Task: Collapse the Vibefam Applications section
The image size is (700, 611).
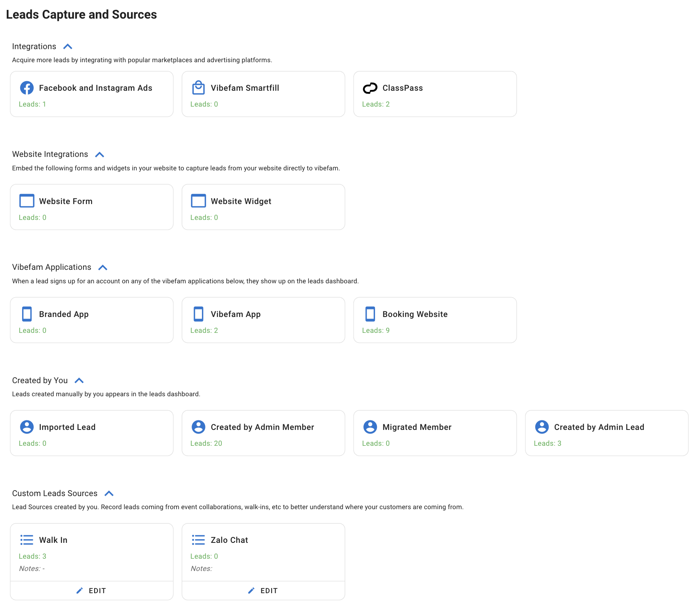Action: (103, 267)
